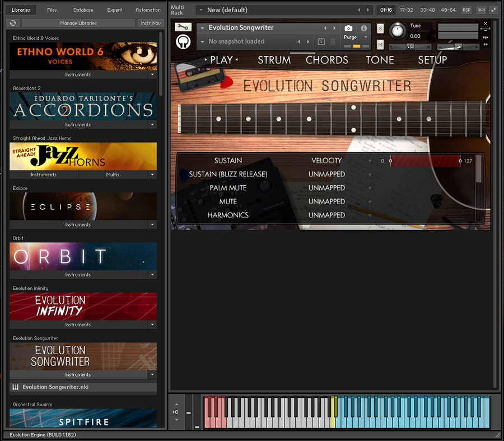This screenshot has width=504, height=441.
Task: Show Instruments for Eclipse library
Action: point(78,225)
